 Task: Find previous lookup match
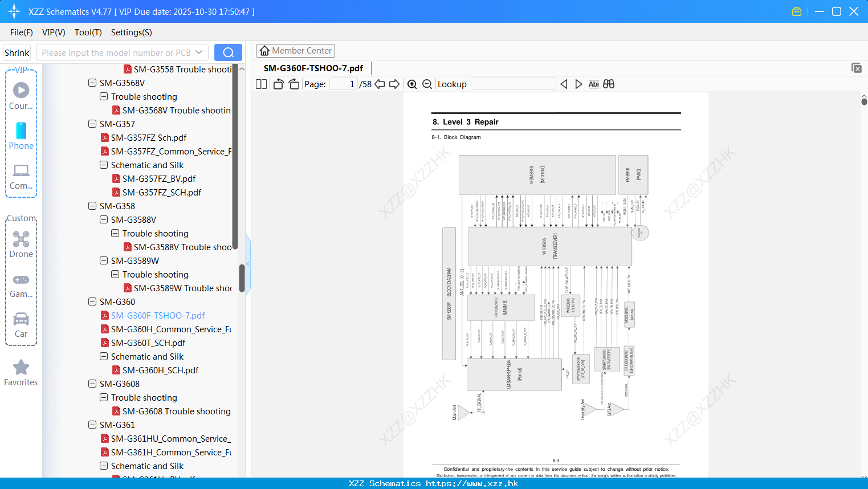pyautogui.click(x=564, y=84)
